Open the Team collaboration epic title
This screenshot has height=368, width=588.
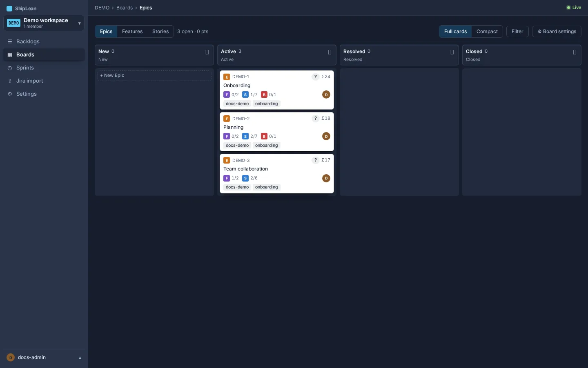(245, 169)
